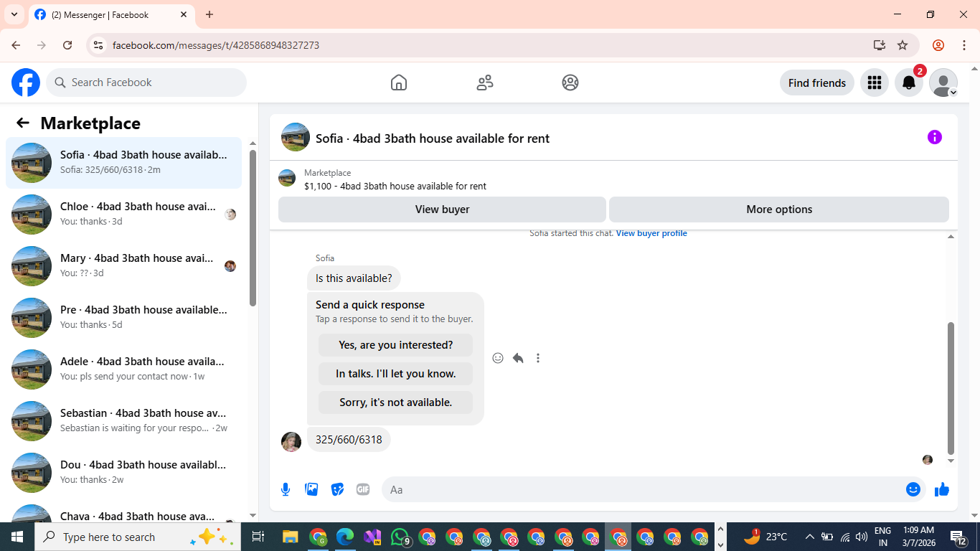Viewport: 980px width, 551px height.
Task: Choose a sticker icon
Action: 337,489
